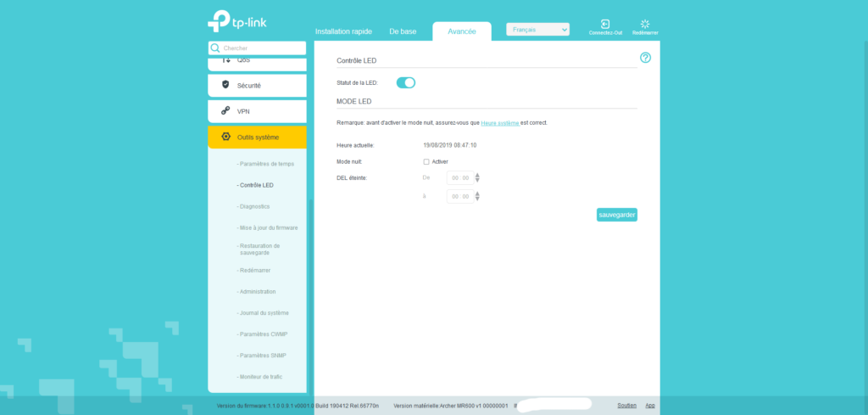Click the search magnifier icon
The image size is (868, 415).
pos(215,48)
